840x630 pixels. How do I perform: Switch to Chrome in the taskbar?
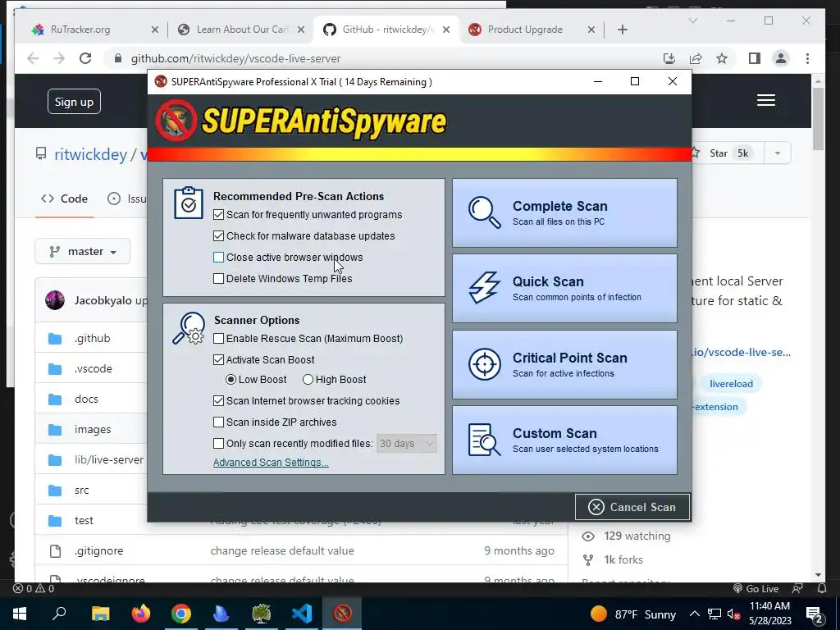click(x=181, y=614)
